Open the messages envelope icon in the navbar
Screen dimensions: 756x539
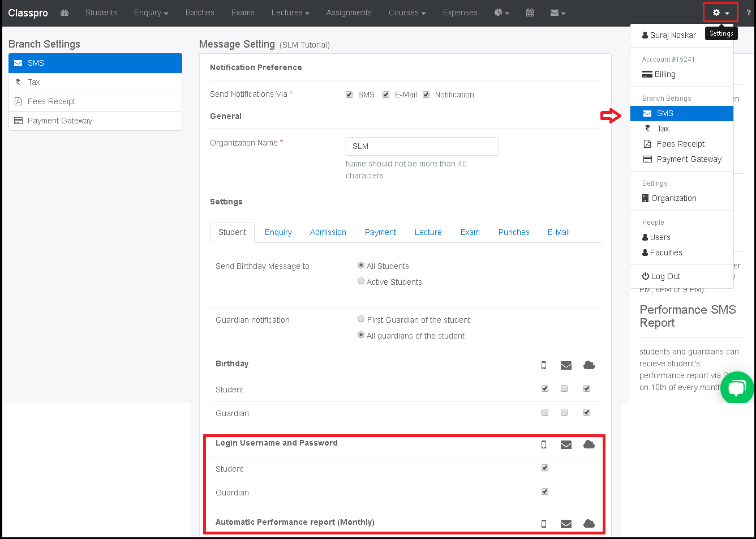(x=555, y=12)
